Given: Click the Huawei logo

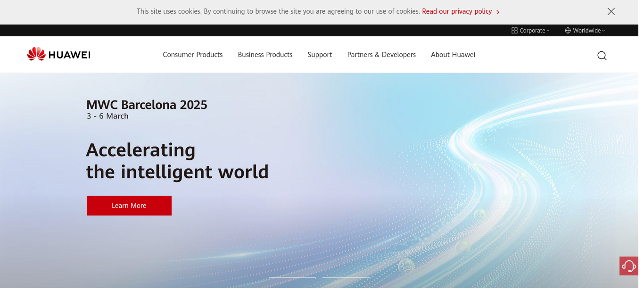Looking at the screenshot, I should (59, 54).
